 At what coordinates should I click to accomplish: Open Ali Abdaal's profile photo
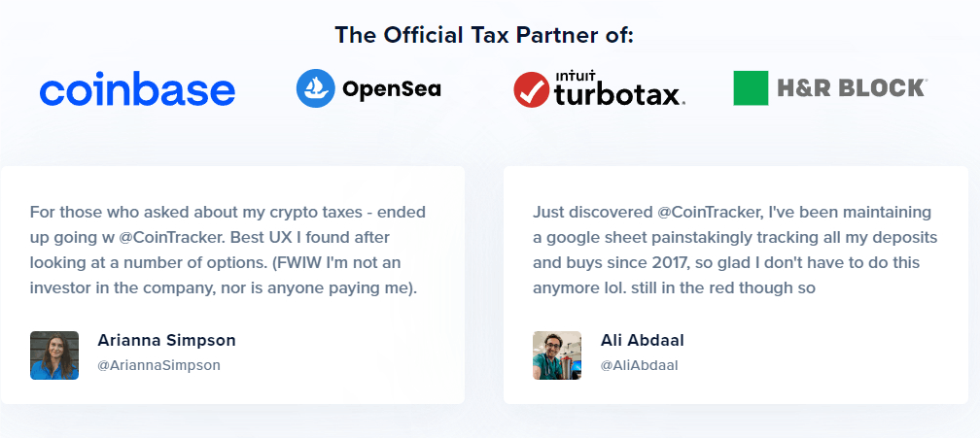(x=557, y=355)
